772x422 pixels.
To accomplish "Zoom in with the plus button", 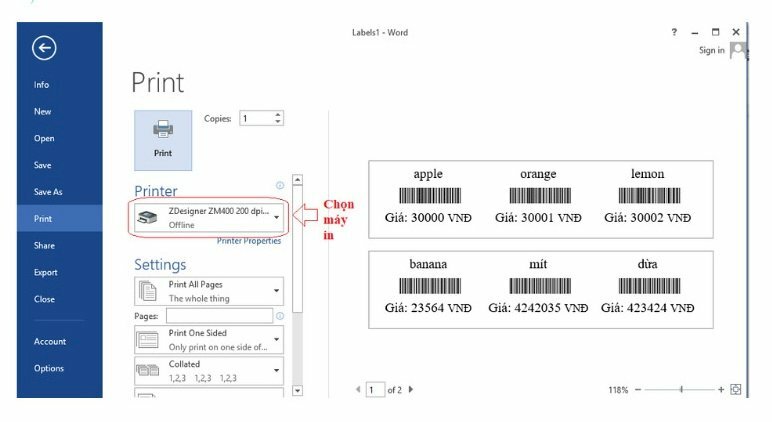I will pos(721,390).
